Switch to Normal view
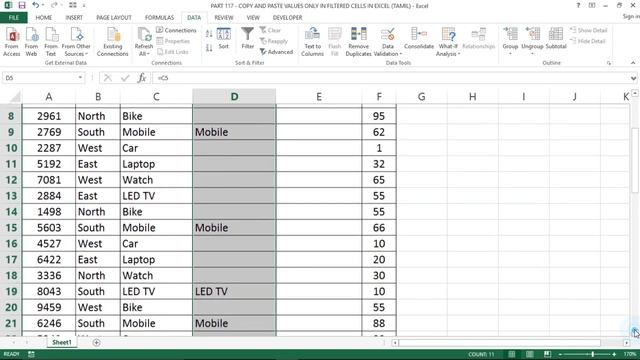The height and width of the screenshot is (360, 640). click(x=511, y=354)
